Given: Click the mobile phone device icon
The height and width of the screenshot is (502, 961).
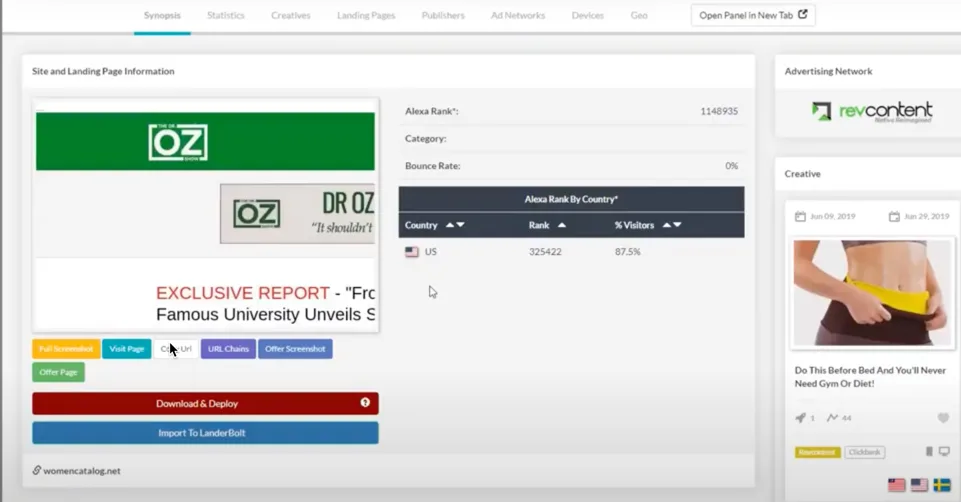Looking at the screenshot, I should click(x=929, y=452).
